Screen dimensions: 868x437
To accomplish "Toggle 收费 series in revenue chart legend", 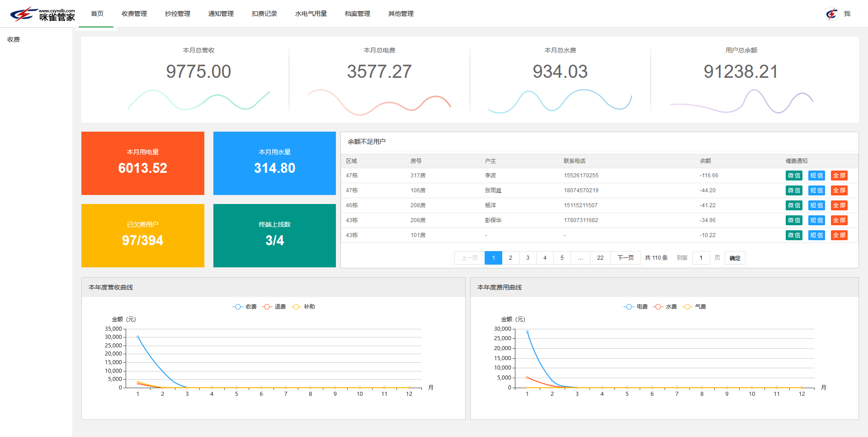I will 245,307.
